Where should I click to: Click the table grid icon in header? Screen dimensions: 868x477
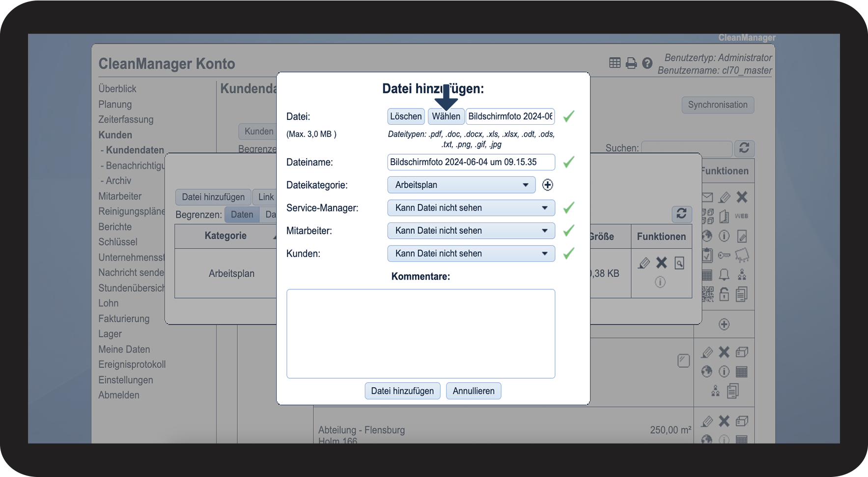click(x=615, y=63)
